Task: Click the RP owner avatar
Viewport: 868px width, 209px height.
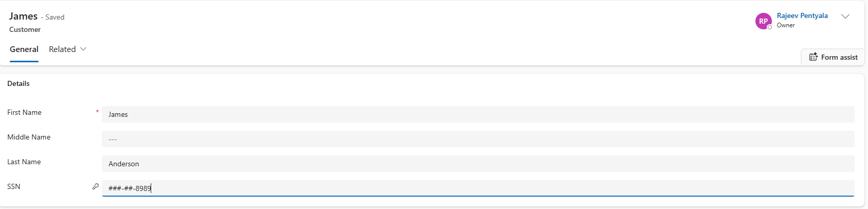Action: coord(763,21)
